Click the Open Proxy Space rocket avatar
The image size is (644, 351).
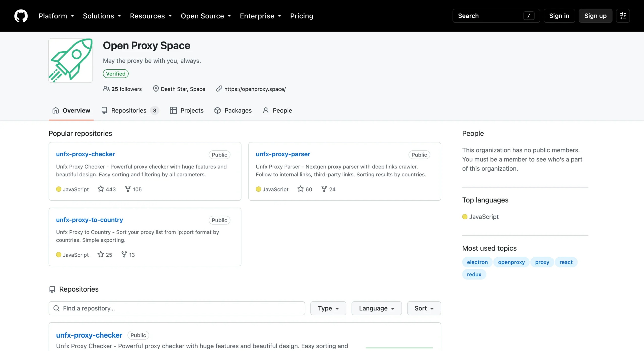pyautogui.click(x=71, y=60)
